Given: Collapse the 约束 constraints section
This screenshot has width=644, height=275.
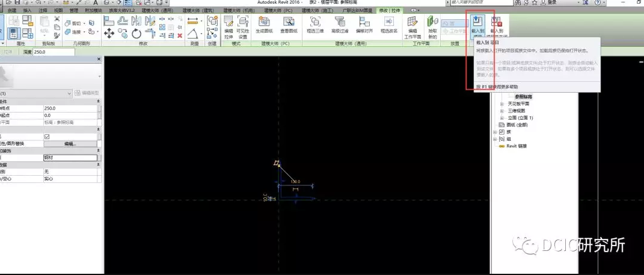Looking at the screenshot, I should (98, 102).
